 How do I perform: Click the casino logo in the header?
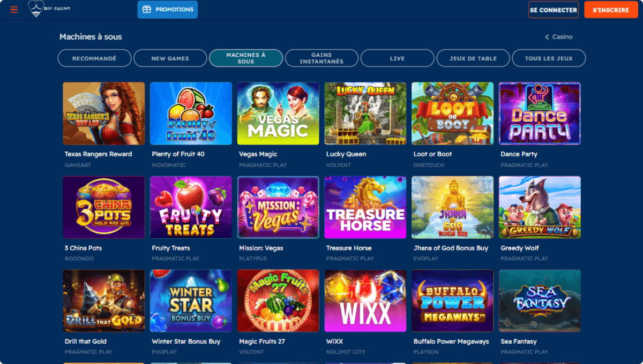(x=49, y=9)
